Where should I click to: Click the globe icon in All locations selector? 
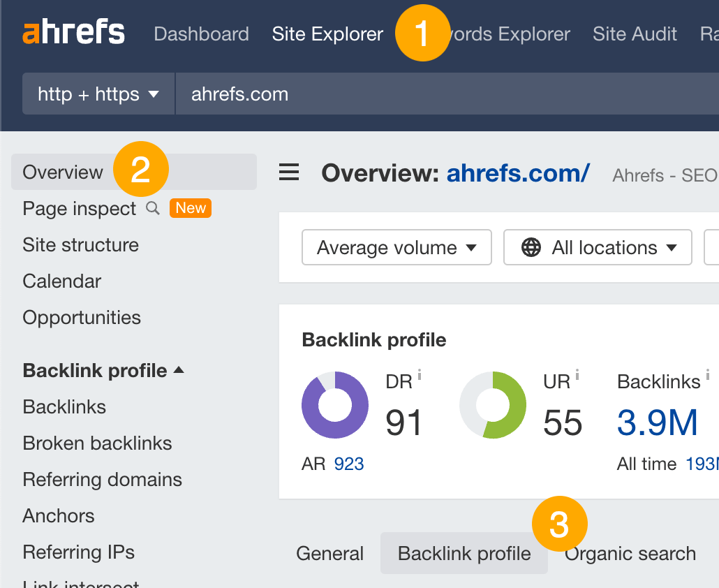(x=532, y=247)
